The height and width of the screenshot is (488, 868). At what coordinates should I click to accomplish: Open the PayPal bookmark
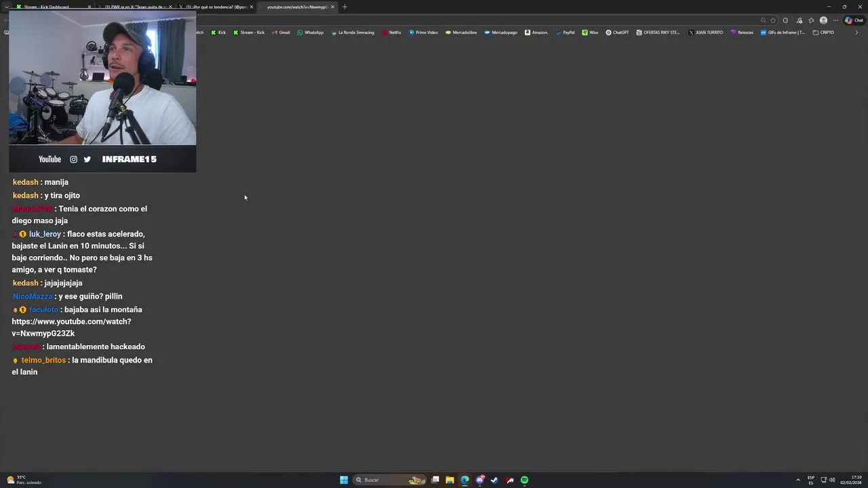[x=565, y=33]
